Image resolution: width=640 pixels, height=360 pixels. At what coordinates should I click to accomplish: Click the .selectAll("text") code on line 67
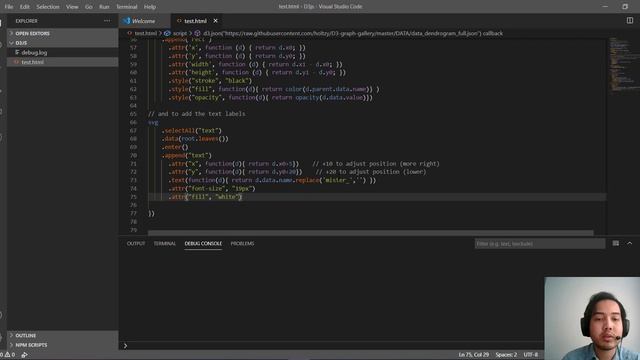click(192, 131)
